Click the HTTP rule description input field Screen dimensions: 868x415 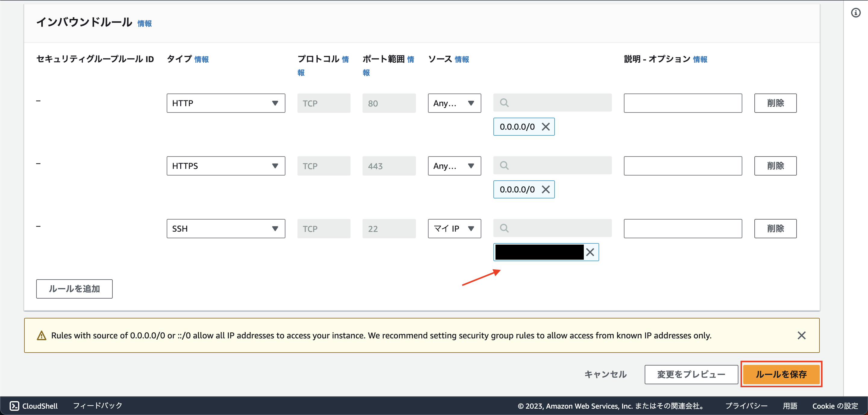point(682,103)
